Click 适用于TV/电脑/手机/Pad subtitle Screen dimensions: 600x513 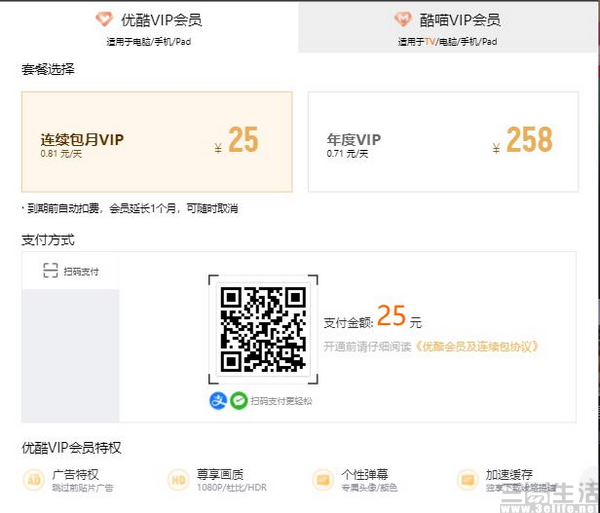click(447, 42)
